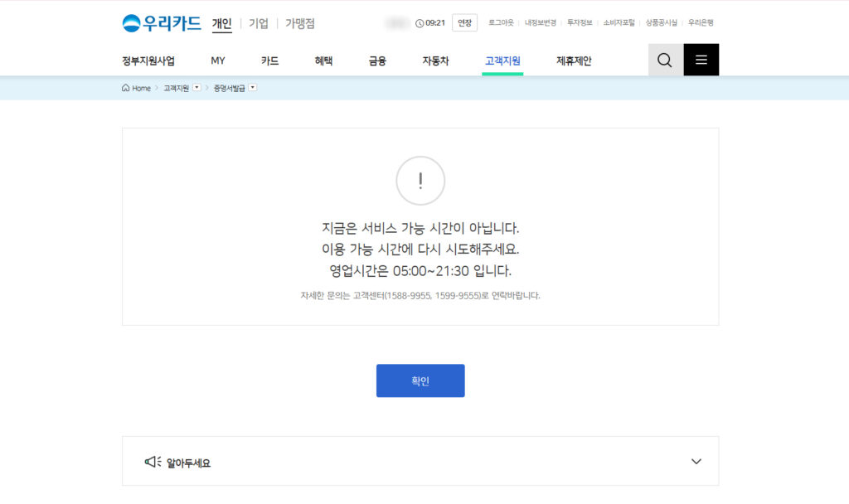Click the exclamation alert icon
The height and width of the screenshot is (504, 849).
420,181
